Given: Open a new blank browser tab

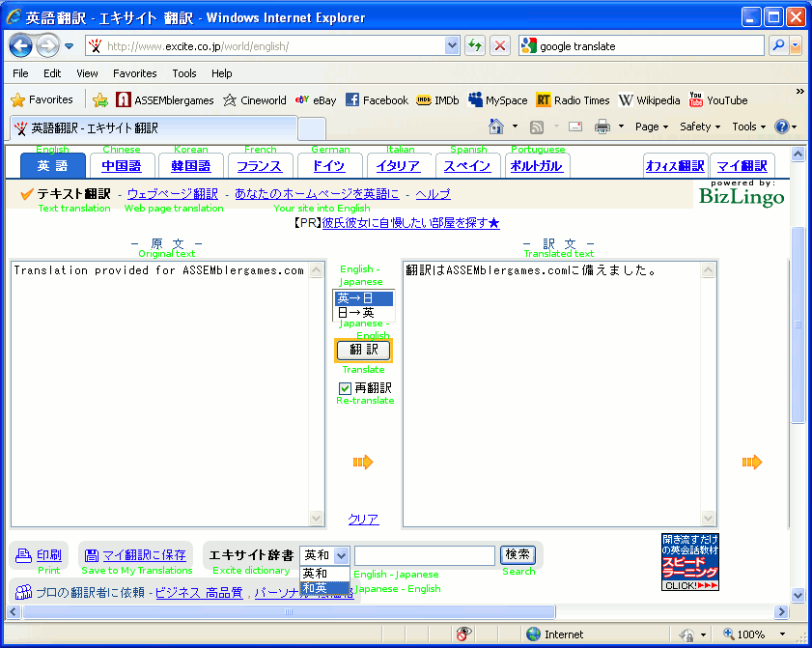Looking at the screenshot, I should [x=311, y=128].
